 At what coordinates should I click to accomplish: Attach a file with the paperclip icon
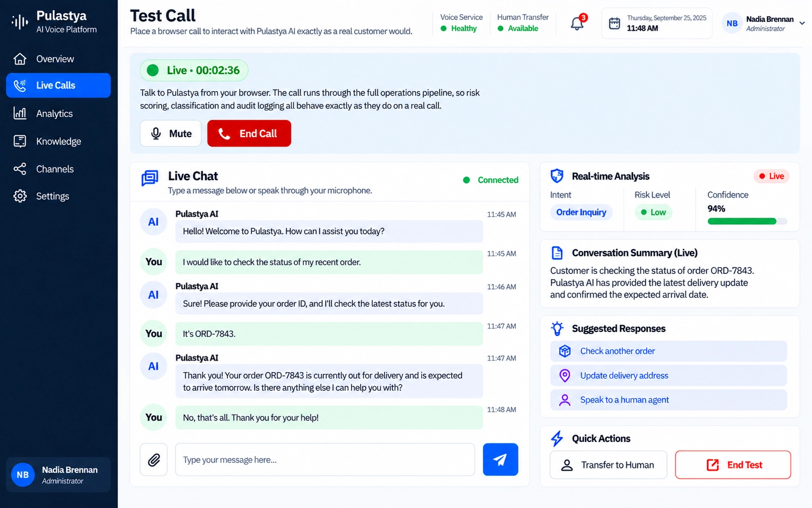[x=154, y=460]
